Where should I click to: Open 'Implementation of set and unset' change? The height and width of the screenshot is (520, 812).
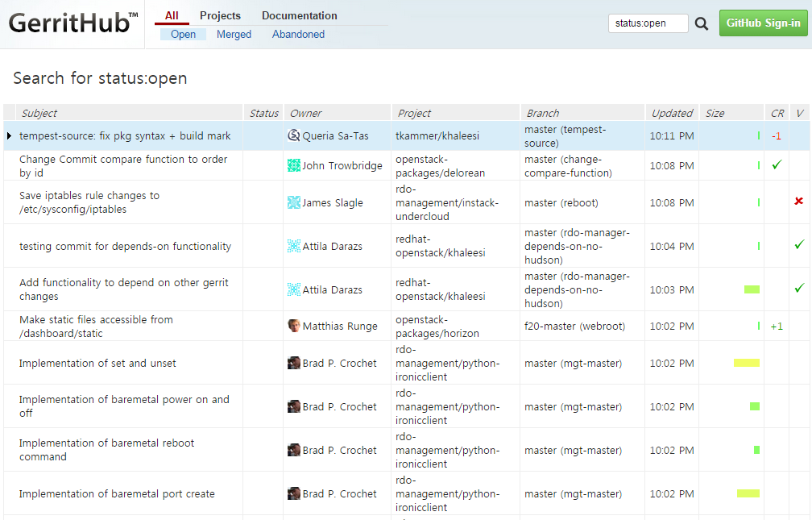point(97,364)
